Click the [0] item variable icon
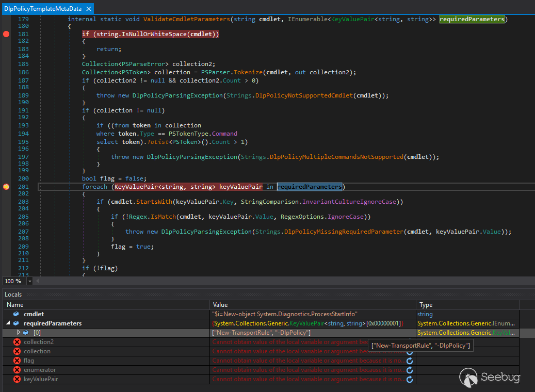Image resolution: width=535 pixels, height=392 pixels. pyautogui.click(x=26, y=332)
